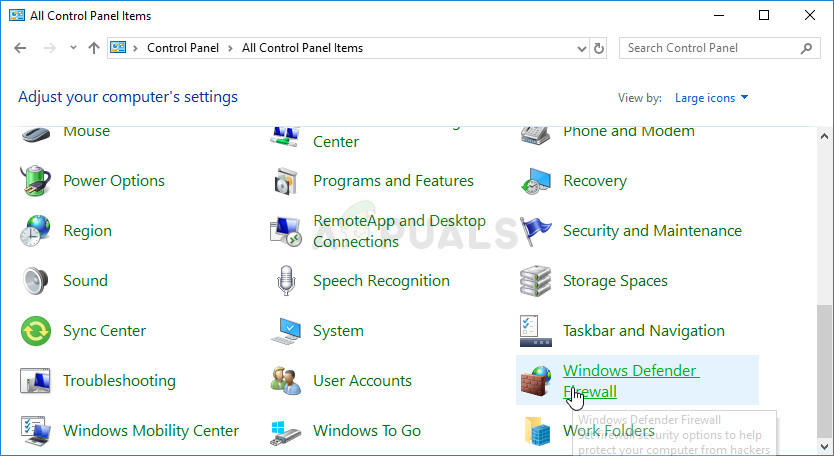Open the Security and Maintenance flag icon

point(536,231)
